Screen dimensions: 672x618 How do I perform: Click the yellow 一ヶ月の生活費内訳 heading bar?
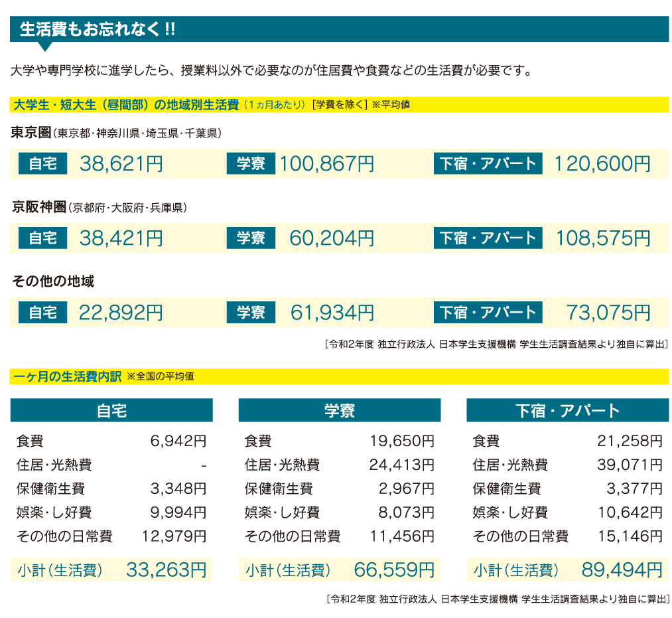coord(338,376)
